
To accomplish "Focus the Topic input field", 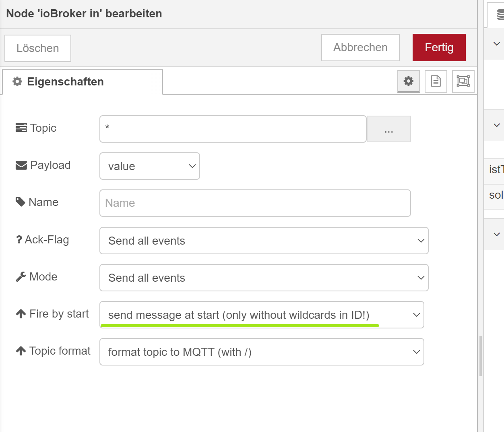I will click(x=233, y=129).
